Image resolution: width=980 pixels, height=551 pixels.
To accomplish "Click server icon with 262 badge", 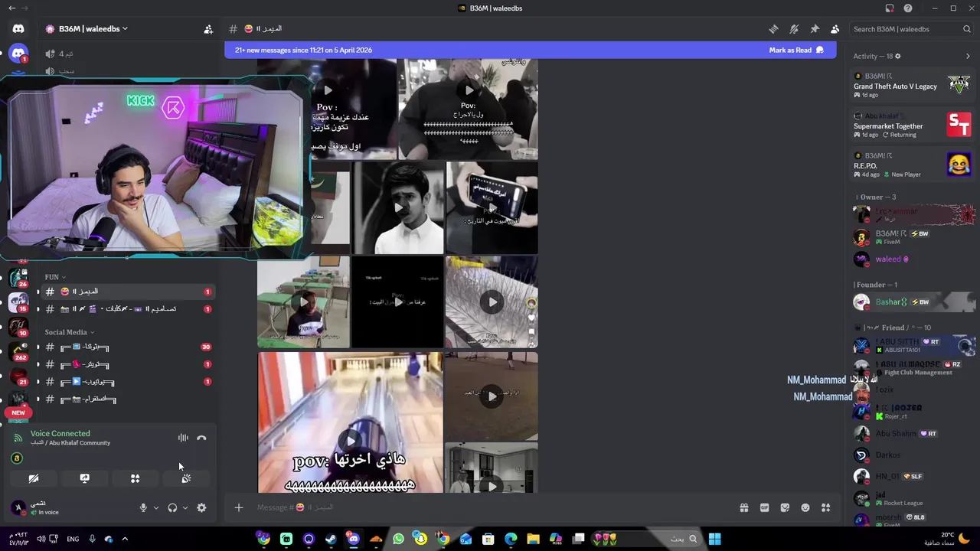I will tap(18, 351).
